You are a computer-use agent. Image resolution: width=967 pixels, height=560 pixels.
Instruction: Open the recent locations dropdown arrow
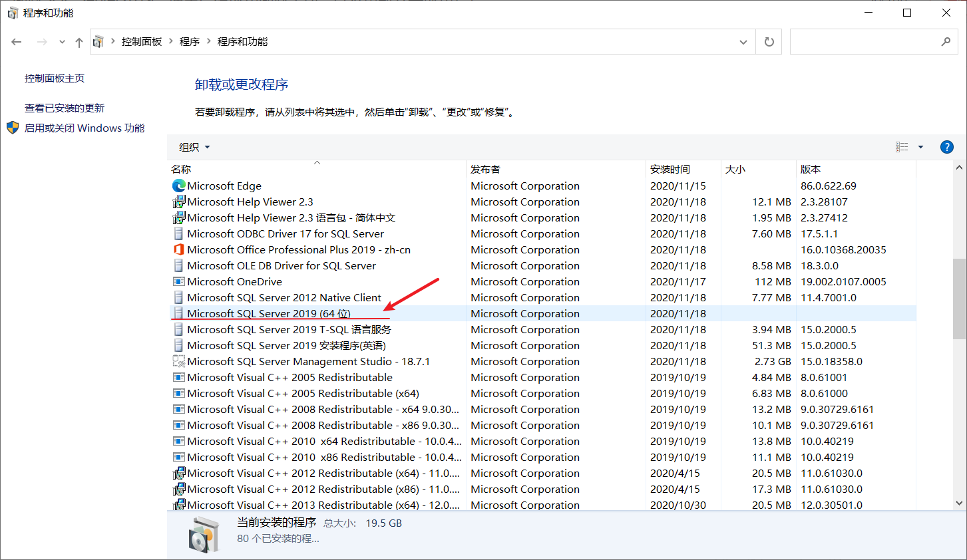[62, 42]
